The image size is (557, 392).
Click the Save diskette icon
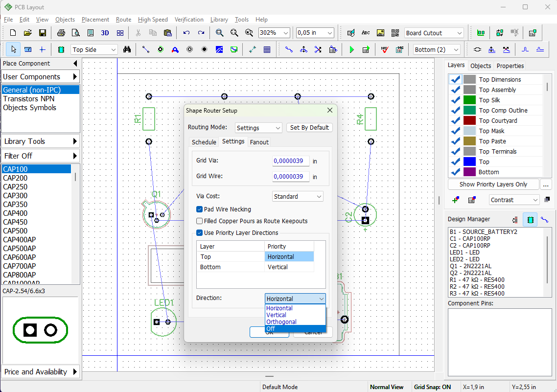[x=42, y=33]
